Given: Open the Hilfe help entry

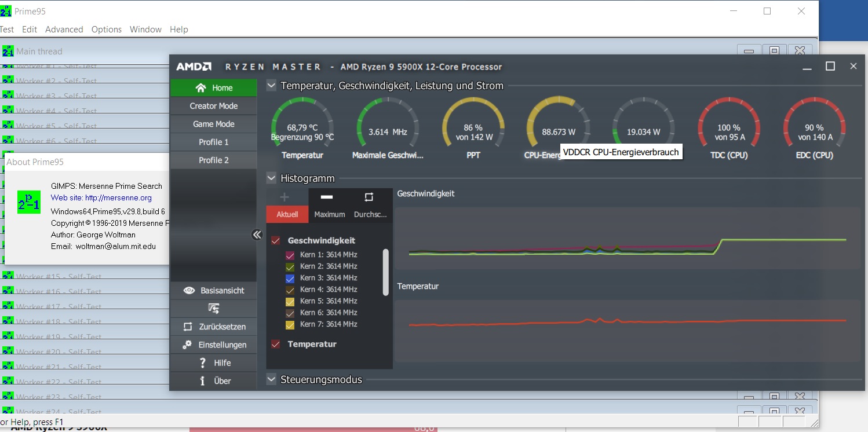Looking at the screenshot, I should 213,363.
